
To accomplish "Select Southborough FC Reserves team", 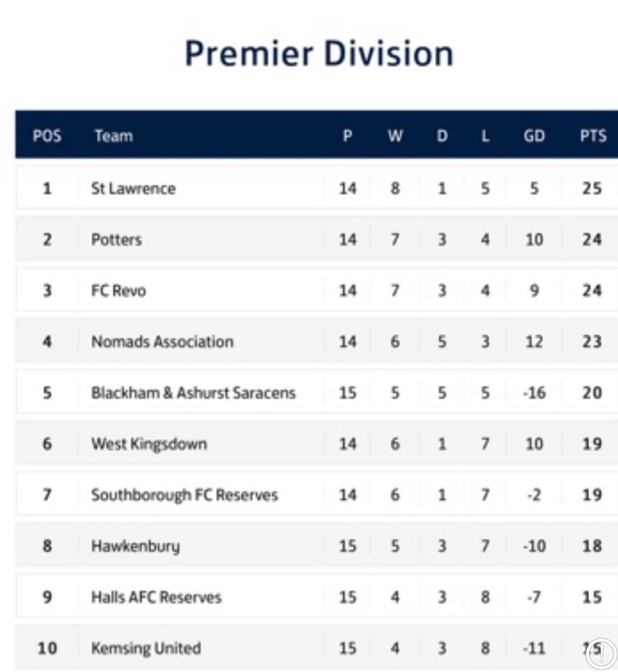I will click(185, 495).
